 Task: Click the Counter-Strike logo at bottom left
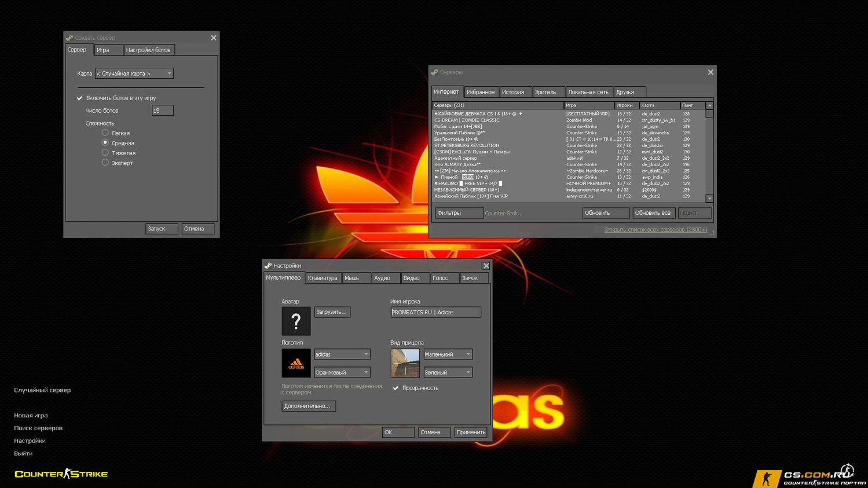pyautogui.click(x=61, y=474)
